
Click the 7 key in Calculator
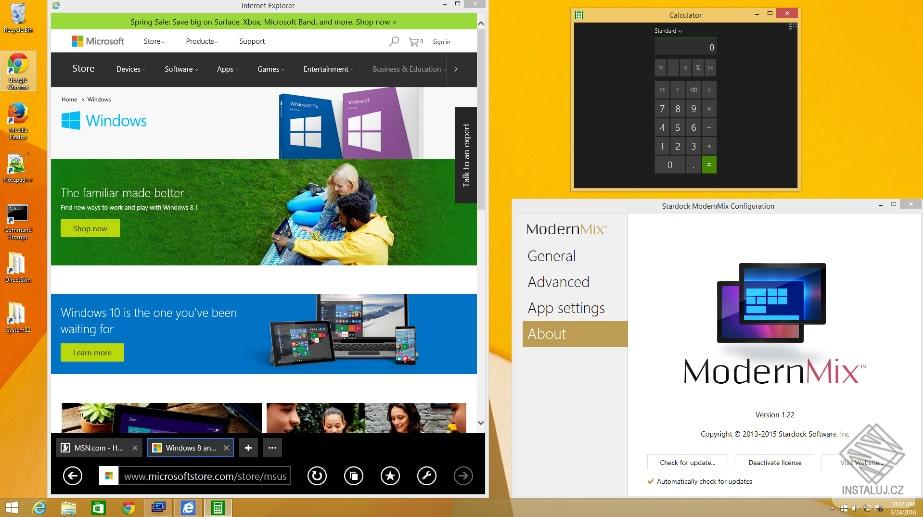662,109
